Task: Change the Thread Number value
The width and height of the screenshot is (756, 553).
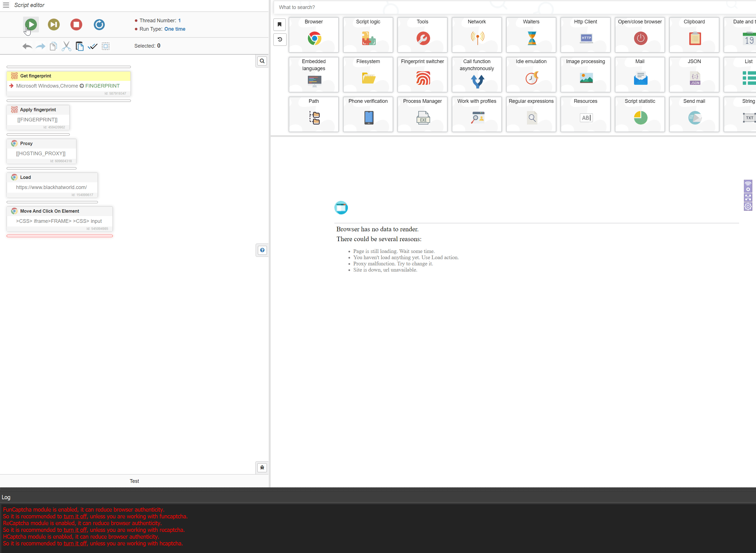Action: pos(179,20)
